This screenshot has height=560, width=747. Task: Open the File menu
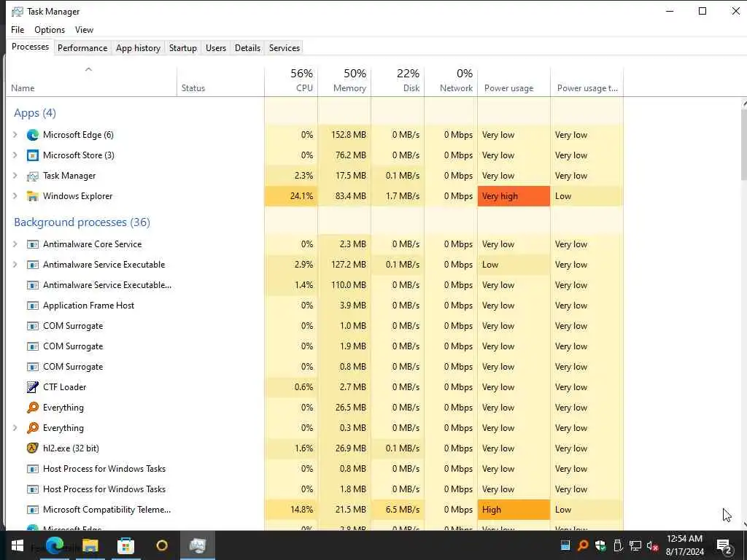tap(18, 29)
